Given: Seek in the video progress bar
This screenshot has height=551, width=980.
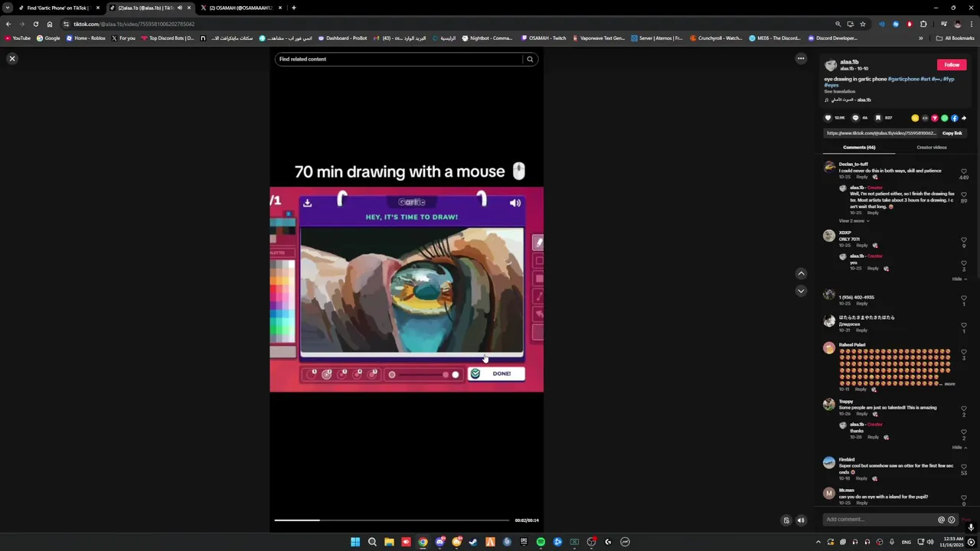Looking at the screenshot, I should (x=391, y=520).
